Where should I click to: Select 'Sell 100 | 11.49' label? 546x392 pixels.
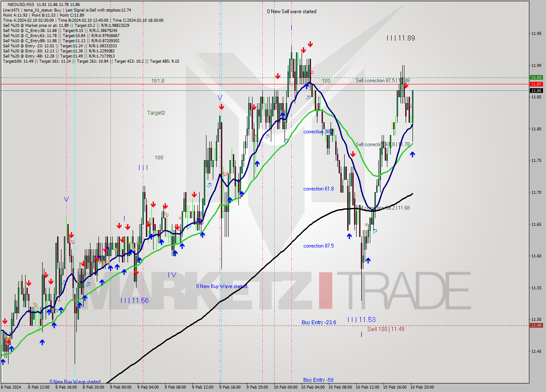pos(386,329)
